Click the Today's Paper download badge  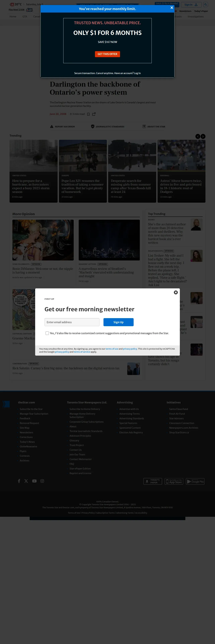tap(153, 481)
